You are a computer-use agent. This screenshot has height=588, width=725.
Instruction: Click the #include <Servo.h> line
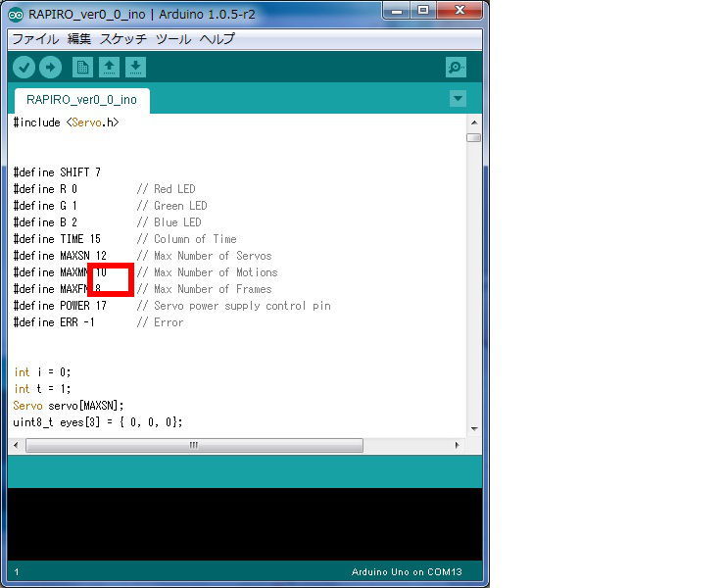click(x=66, y=122)
